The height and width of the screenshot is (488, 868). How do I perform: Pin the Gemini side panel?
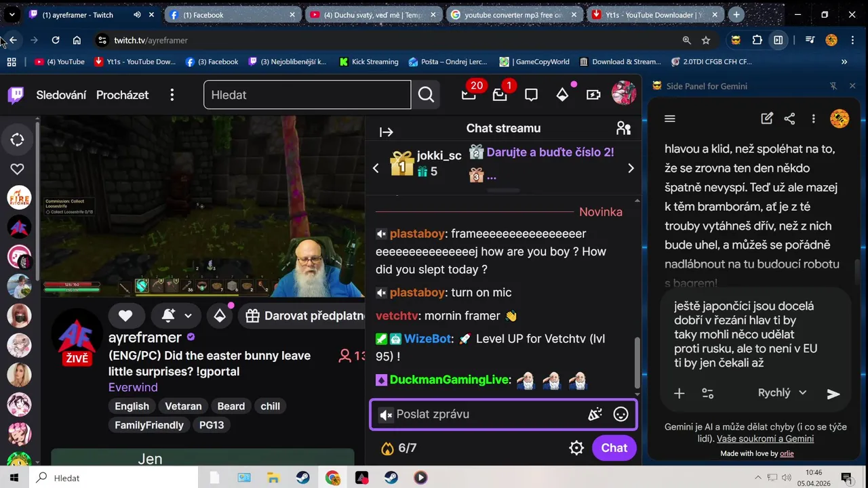coord(833,86)
